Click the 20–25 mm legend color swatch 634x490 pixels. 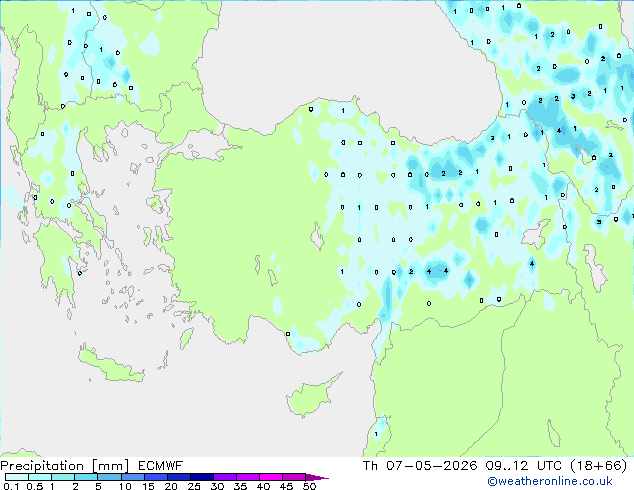click(x=179, y=477)
